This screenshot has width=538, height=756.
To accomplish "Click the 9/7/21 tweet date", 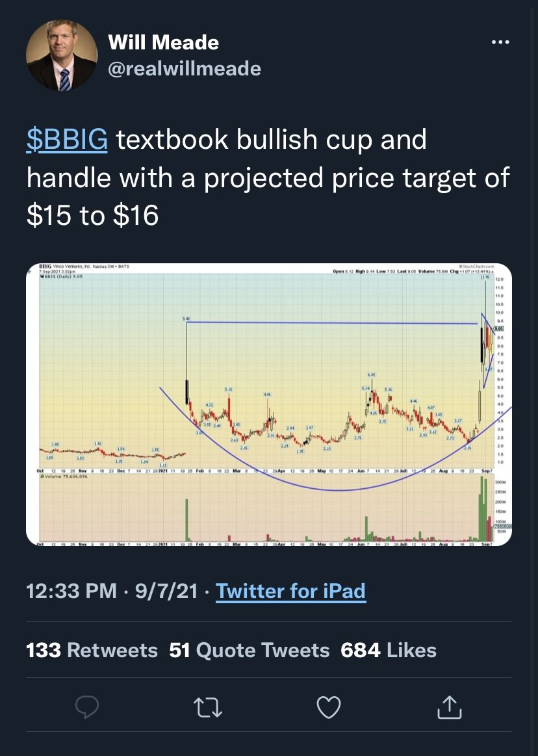I will (166, 591).
